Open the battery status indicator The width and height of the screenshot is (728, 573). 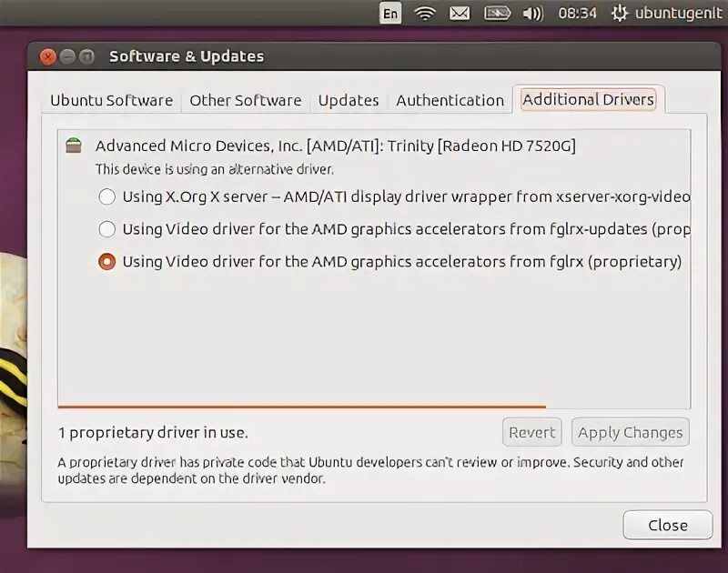[x=497, y=14]
